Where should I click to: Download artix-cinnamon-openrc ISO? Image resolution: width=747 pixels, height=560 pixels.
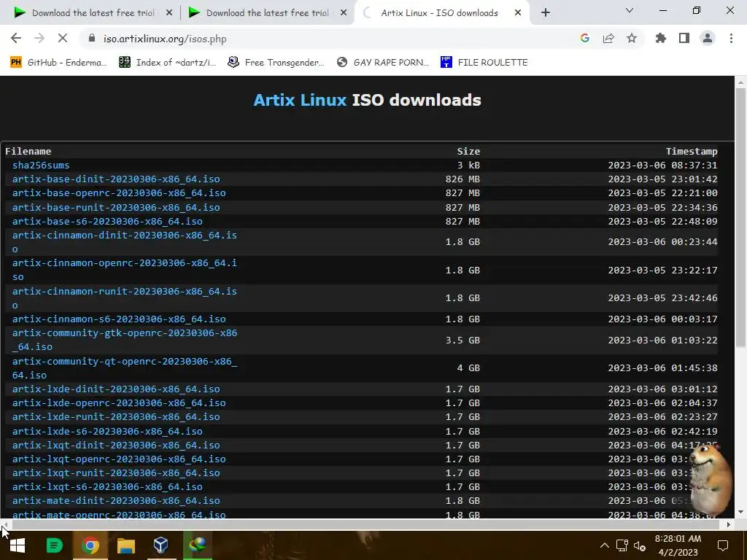124,270
